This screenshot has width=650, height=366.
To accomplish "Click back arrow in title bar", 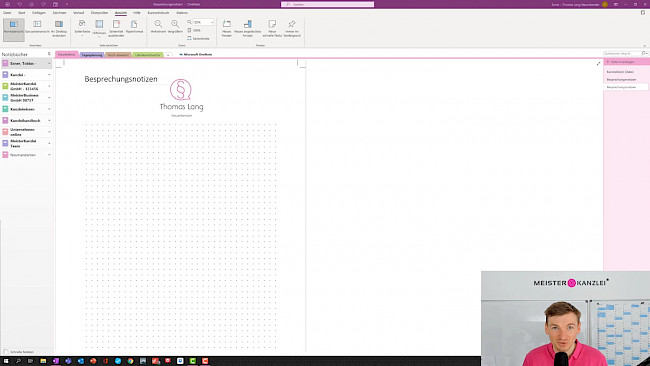I will tap(7, 4).
